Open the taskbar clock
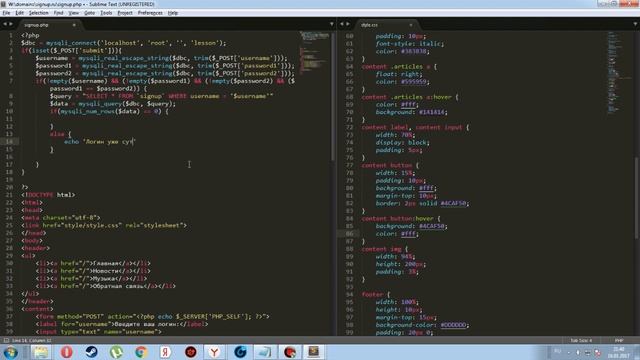This screenshot has height=360, width=640. point(619,353)
